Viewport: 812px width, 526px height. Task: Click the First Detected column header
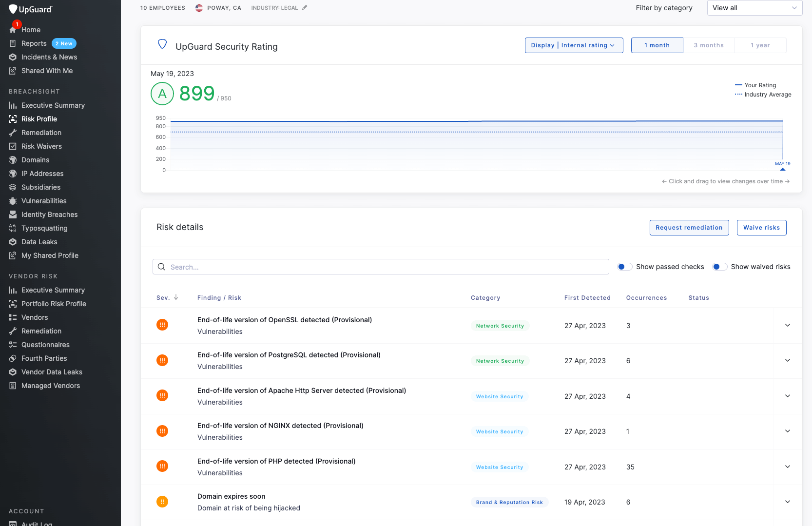(587, 298)
